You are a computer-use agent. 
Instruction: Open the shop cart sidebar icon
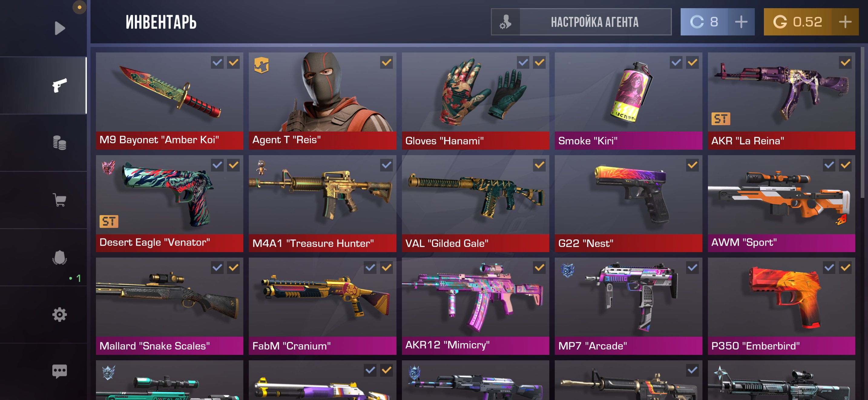click(x=59, y=200)
